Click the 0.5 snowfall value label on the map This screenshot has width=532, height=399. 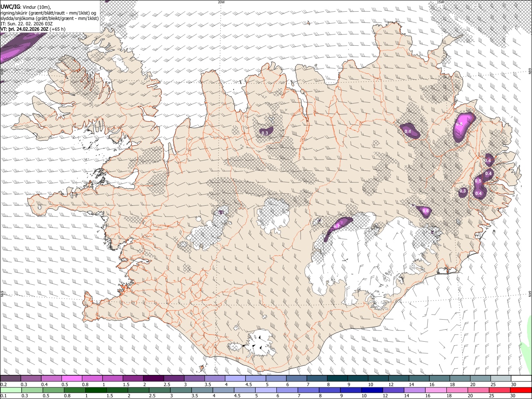tap(478, 181)
